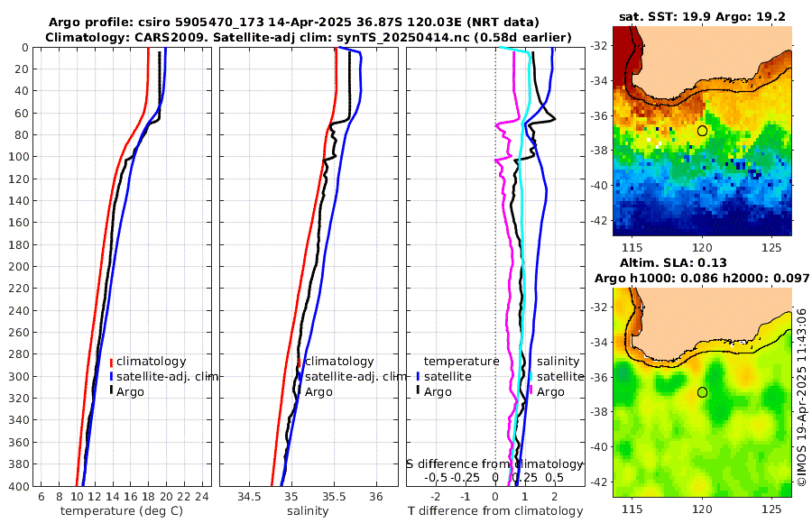Click blue satellite-adj. clim swatch in temperature legend
This screenshot has height=523, width=812.
pyautogui.click(x=111, y=376)
